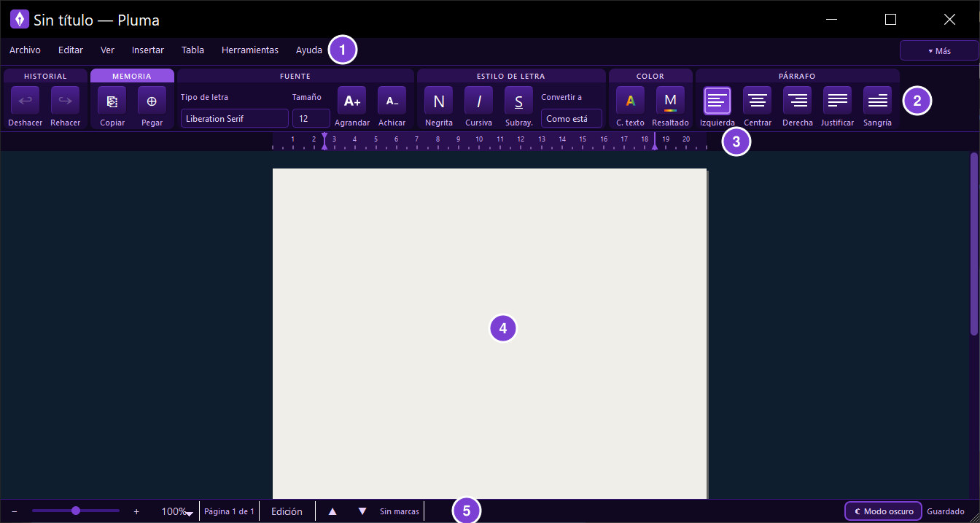
Task: Open the Insertar menu
Action: coord(148,50)
